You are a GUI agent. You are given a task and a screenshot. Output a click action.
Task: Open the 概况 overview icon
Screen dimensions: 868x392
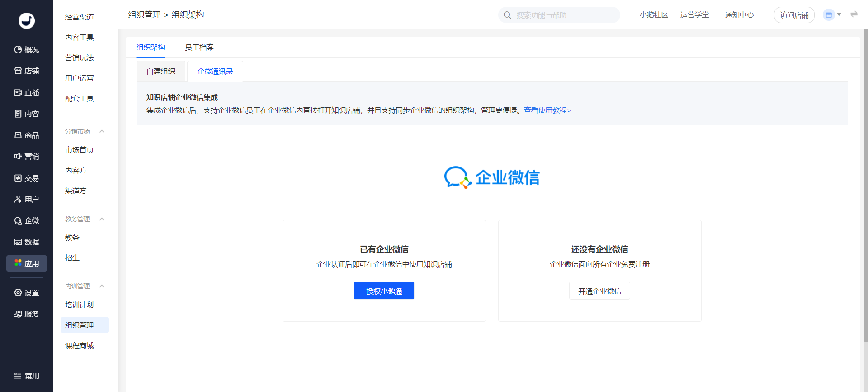18,49
